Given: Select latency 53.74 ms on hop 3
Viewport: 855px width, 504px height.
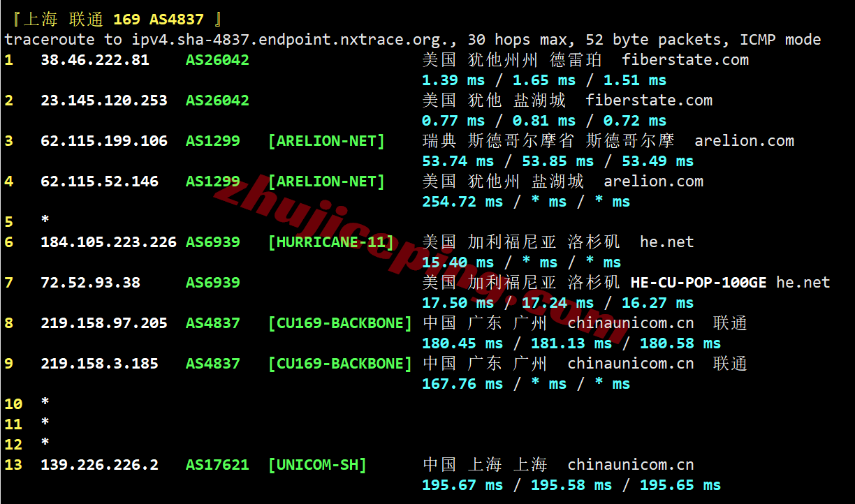Looking at the screenshot, I should coord(458,161).
